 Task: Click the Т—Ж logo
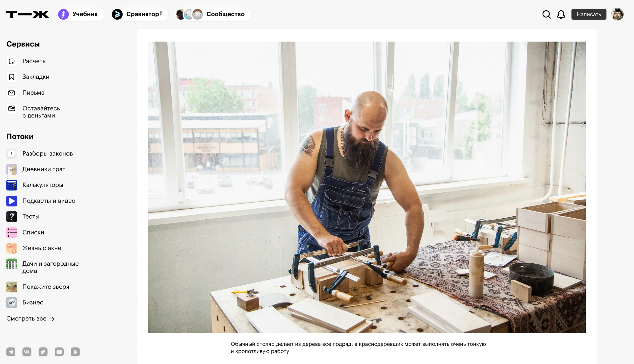click(x=28, y=14)
